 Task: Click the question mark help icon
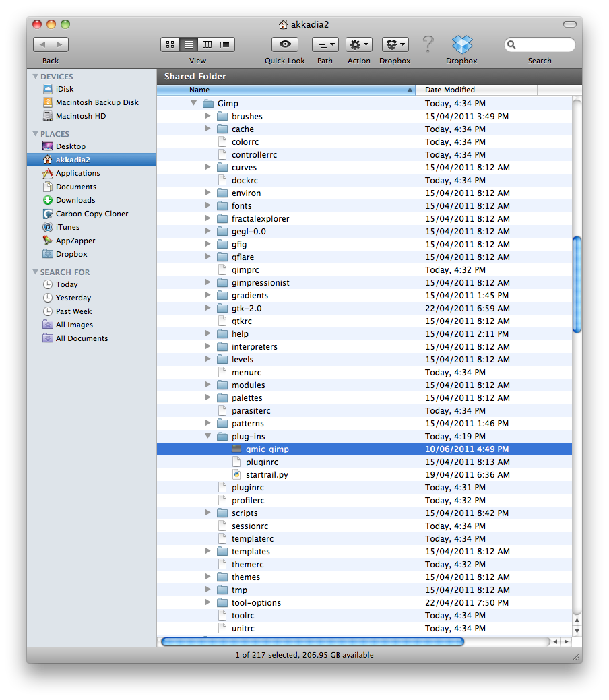(428, 44)
